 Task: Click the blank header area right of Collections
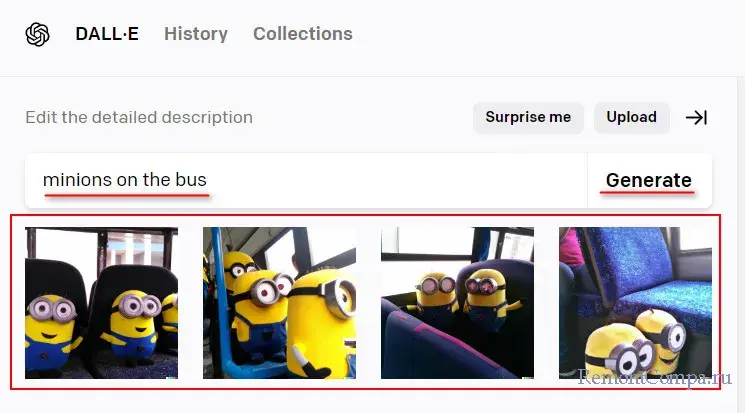pyautogui.click(x=546, y=34)
